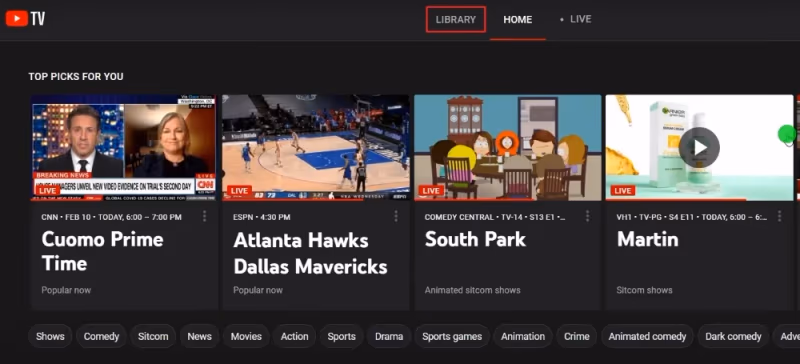Select the Animation category chip

(523, 336)
